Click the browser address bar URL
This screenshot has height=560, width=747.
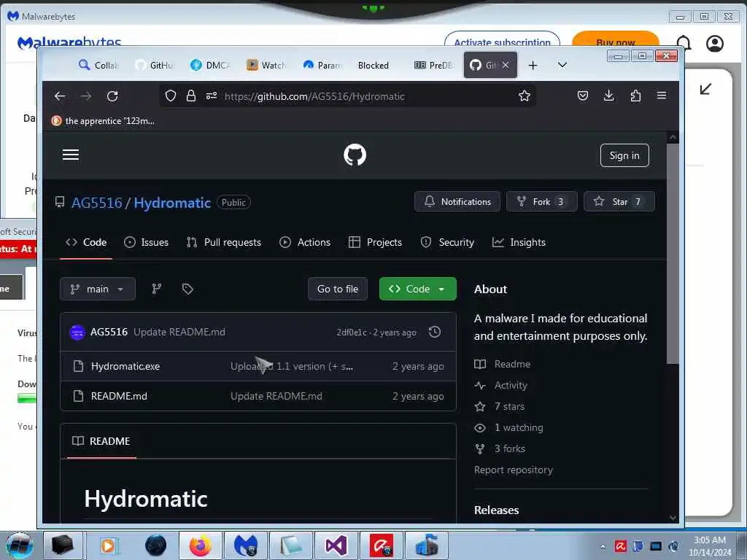pos(314,96)
